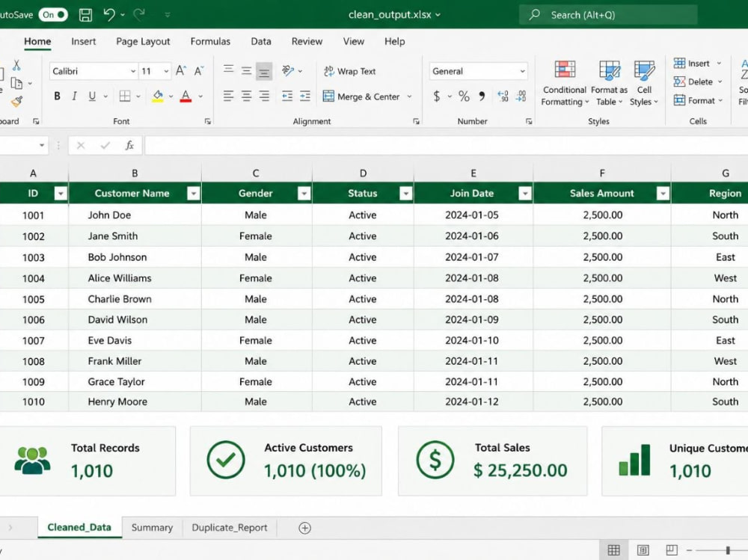The image size is (748, 560).
Task: Increase font size with large A icon
Action: 181,71
